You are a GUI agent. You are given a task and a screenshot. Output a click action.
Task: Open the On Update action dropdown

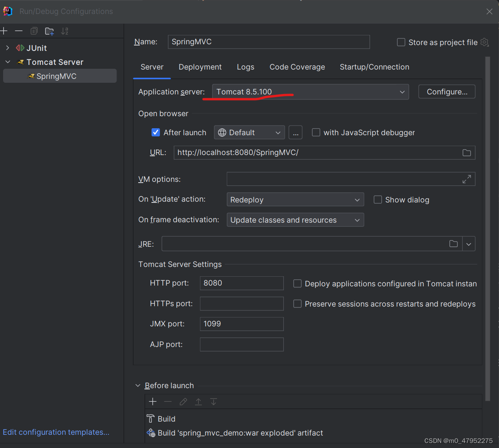point(357,199)
